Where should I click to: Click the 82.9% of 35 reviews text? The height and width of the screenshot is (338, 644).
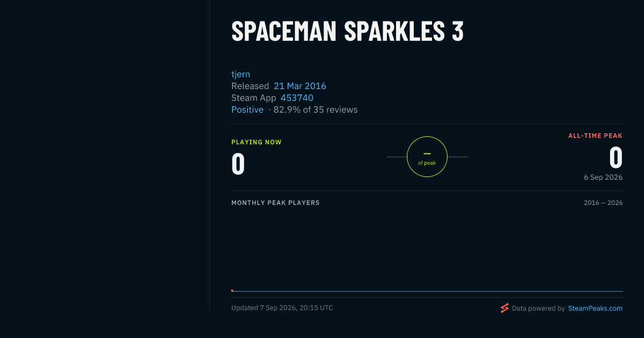pos(316,109)
